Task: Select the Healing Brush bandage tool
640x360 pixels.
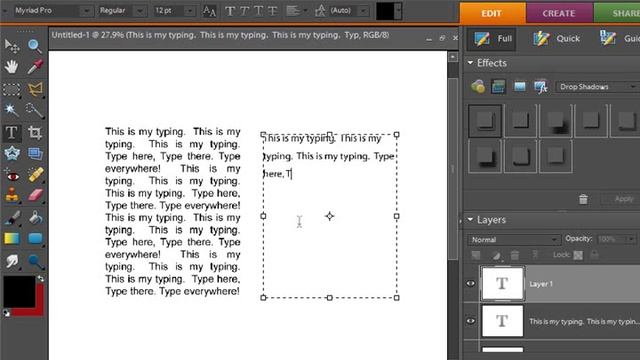Action: 35,175
